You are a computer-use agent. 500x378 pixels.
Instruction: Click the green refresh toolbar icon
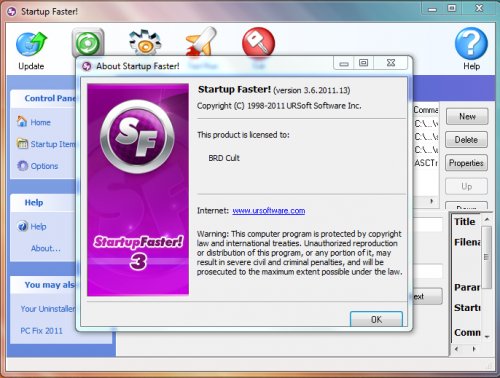[88, 43]
